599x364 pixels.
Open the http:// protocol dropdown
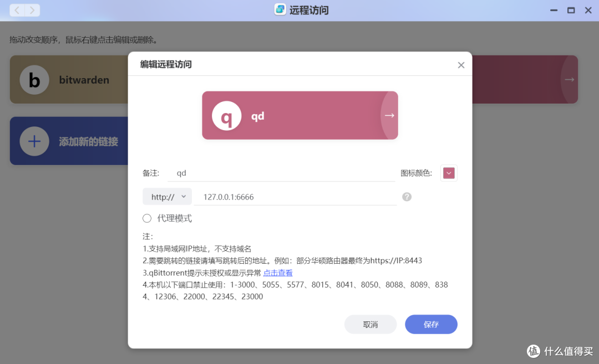tap(167, 197)
